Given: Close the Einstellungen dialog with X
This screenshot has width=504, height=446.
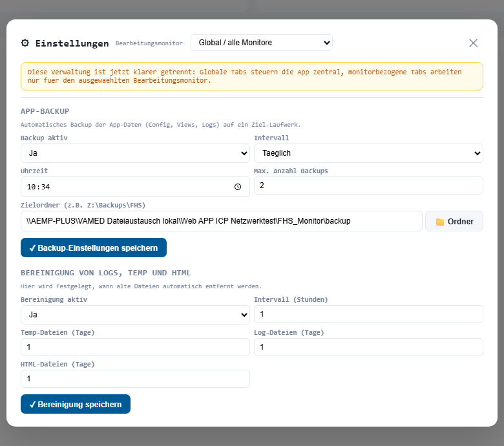Looking at the screenshot, I should (x=473, y=43).
